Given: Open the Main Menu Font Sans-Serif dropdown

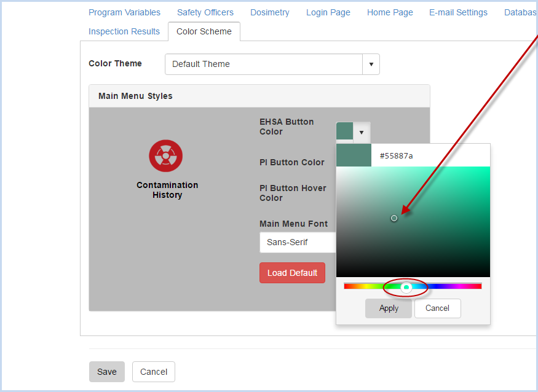Looking at the screenshot, I should tap(298, 242).
